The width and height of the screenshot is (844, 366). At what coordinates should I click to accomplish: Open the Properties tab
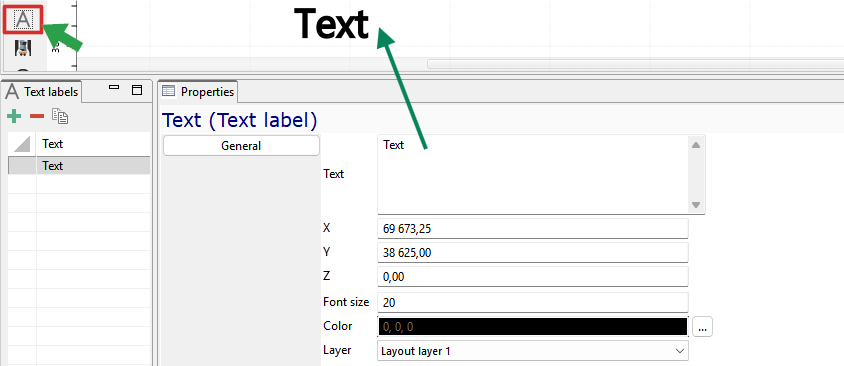(x=199, y=92)
